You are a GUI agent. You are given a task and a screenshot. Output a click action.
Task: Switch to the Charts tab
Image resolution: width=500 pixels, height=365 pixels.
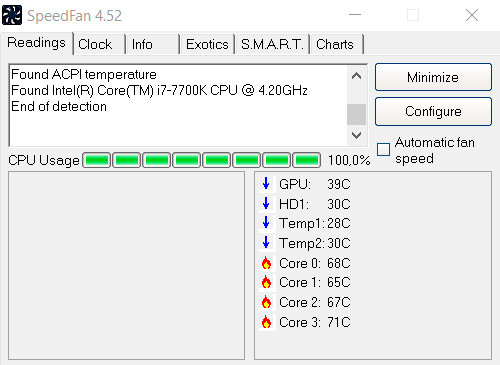[x=336, y=44]
